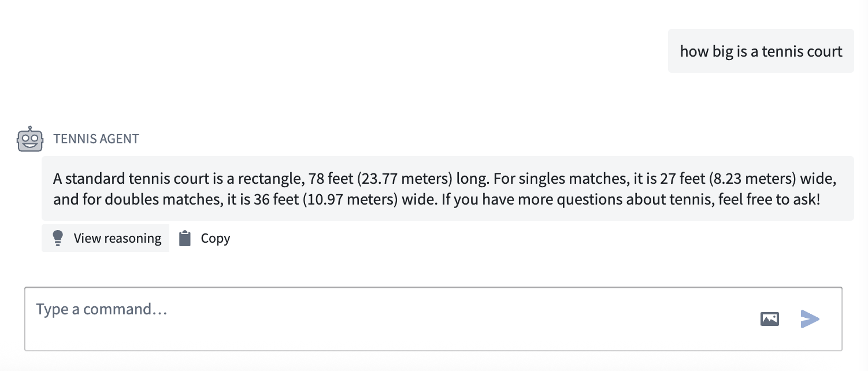The width and height of the screenshot is (868, 371).
Task: Copy the agent's tennis court answer
Action: click(204, 238)
